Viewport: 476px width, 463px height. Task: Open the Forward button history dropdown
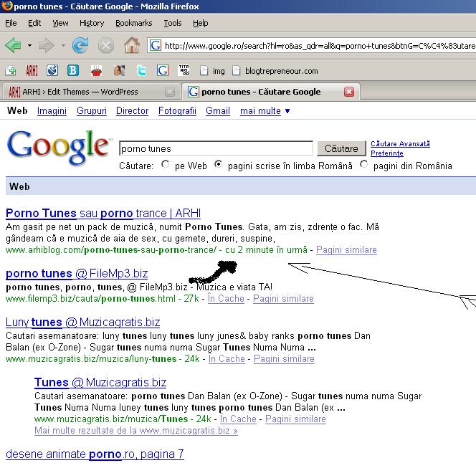(x=63, y=46)
